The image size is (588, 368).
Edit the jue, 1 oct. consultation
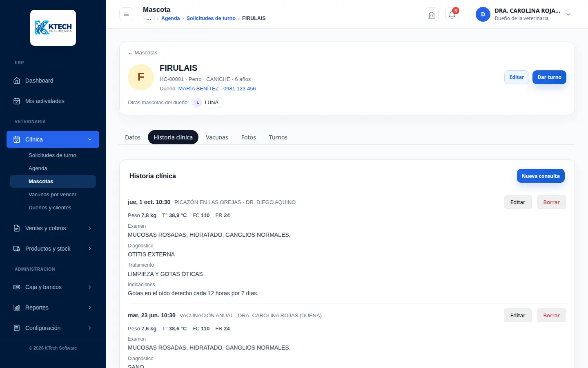point(518,202)
